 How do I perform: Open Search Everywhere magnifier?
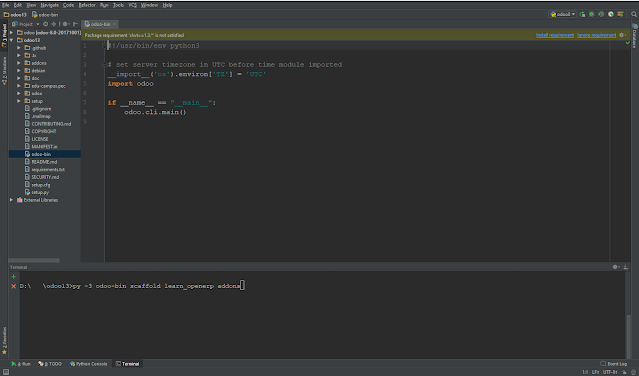[634, 14]
